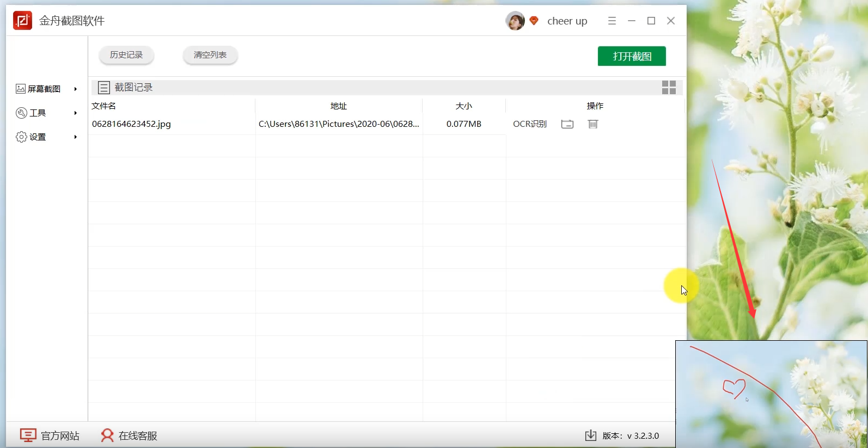The height and width of the screenshot is (448, 868).
Task: Click the version download update icon
Action: click(591, 435)
